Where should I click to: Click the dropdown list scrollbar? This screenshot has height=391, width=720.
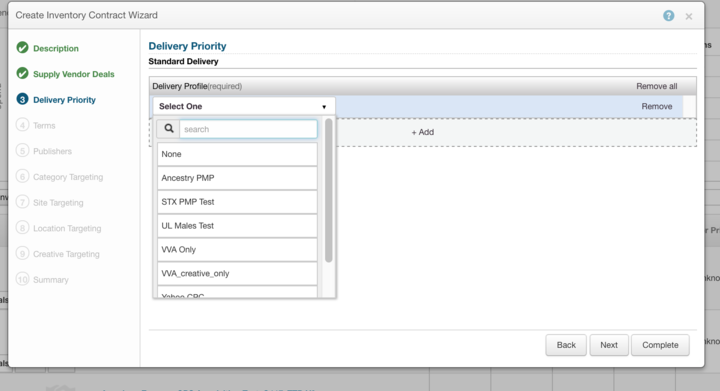[328, 190]
